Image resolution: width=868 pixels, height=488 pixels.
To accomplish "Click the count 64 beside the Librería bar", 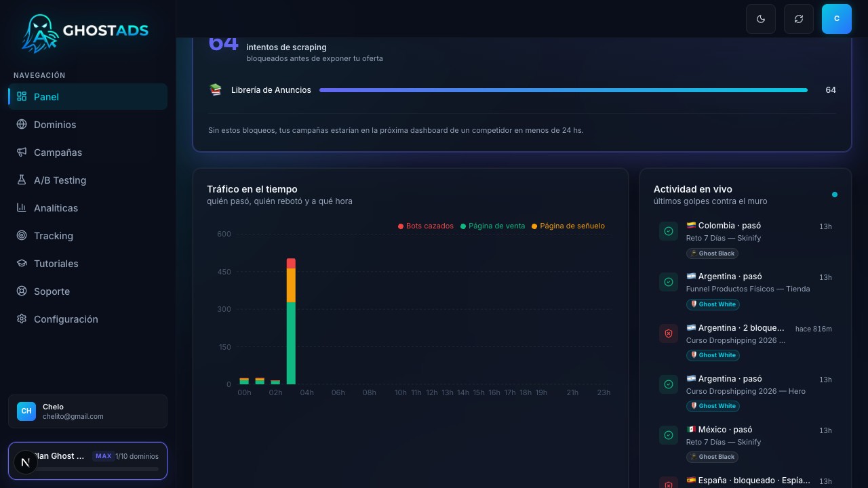I will 831,90.
